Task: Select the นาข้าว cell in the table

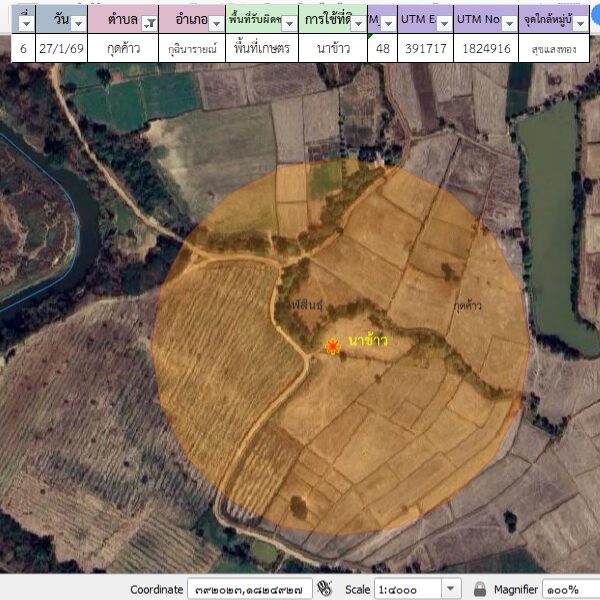Action: (332, 48)
